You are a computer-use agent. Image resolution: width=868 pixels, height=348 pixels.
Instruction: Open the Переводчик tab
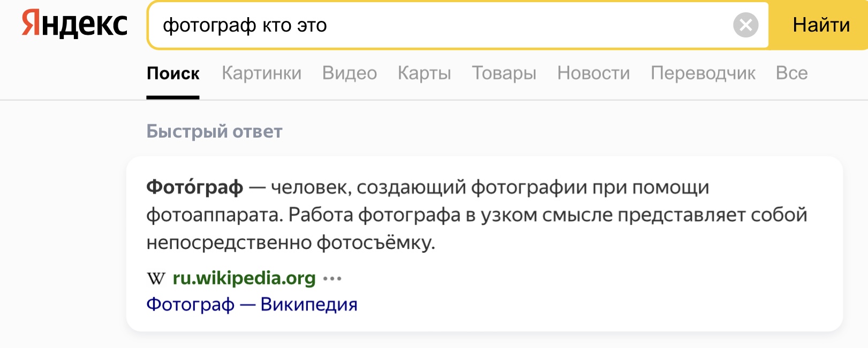click(703, 73)
